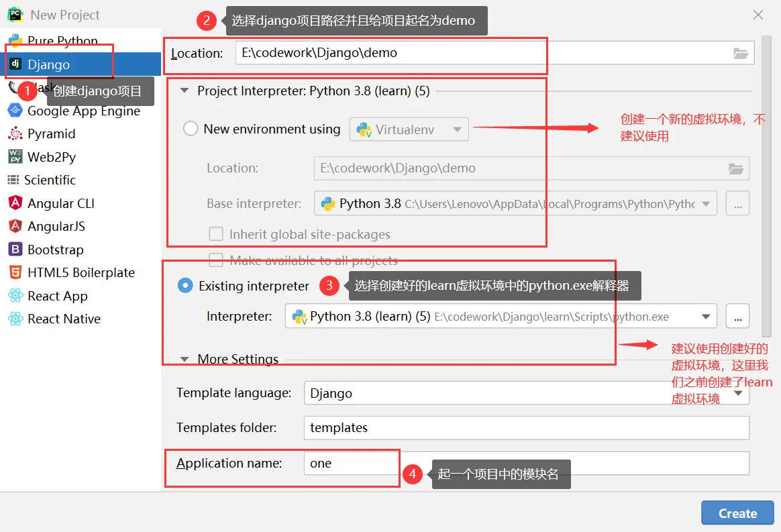
Task: Click ellipsis button beside Interpreter dropdown
Action: click(737, 316)
